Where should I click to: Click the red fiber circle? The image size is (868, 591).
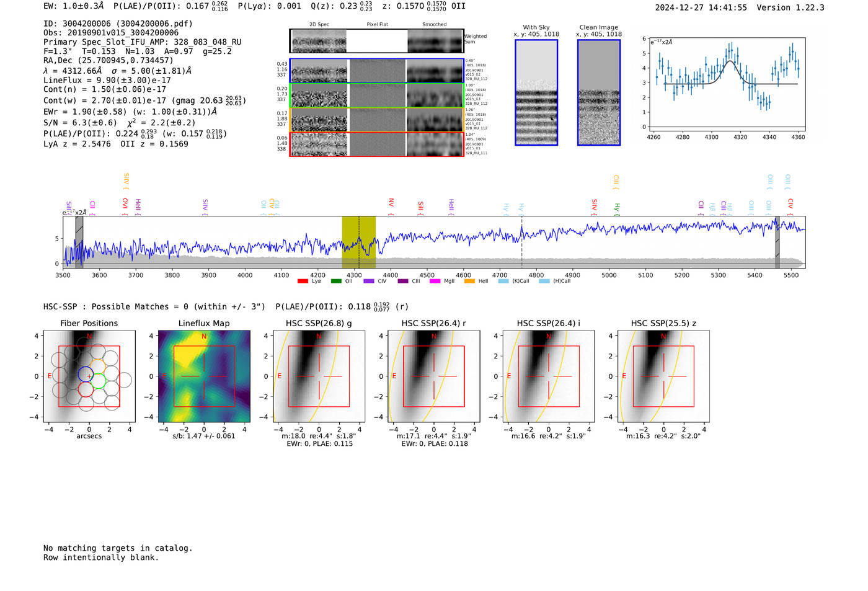point(86,389)
